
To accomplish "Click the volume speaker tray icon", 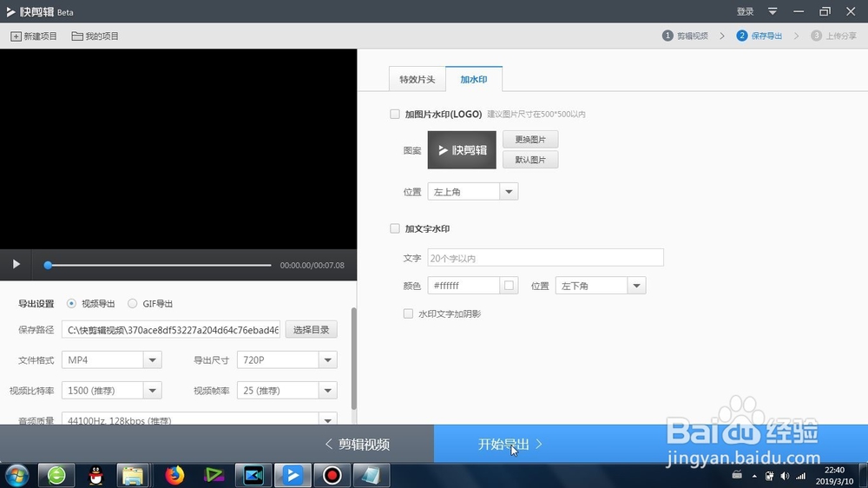I will 785,476.
